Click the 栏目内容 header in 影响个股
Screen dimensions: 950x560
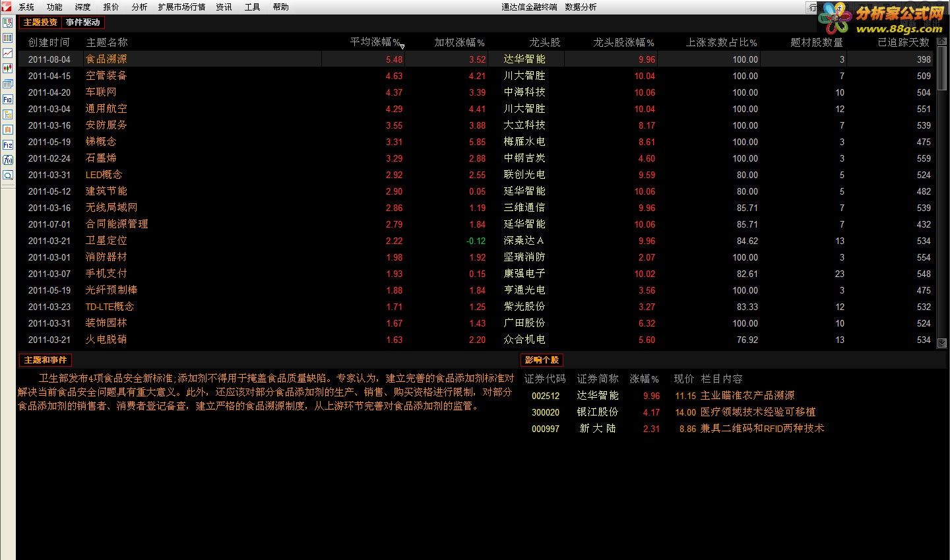(722, 379)
